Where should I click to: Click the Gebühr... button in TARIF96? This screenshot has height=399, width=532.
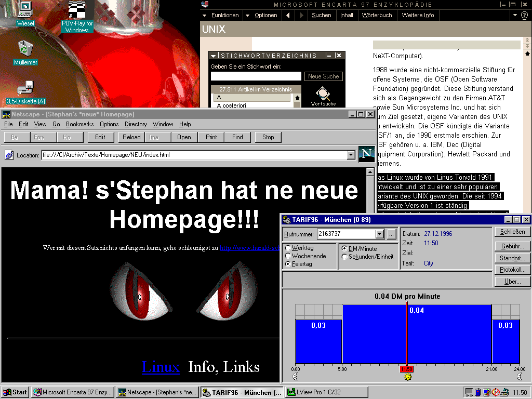point(512,246)
